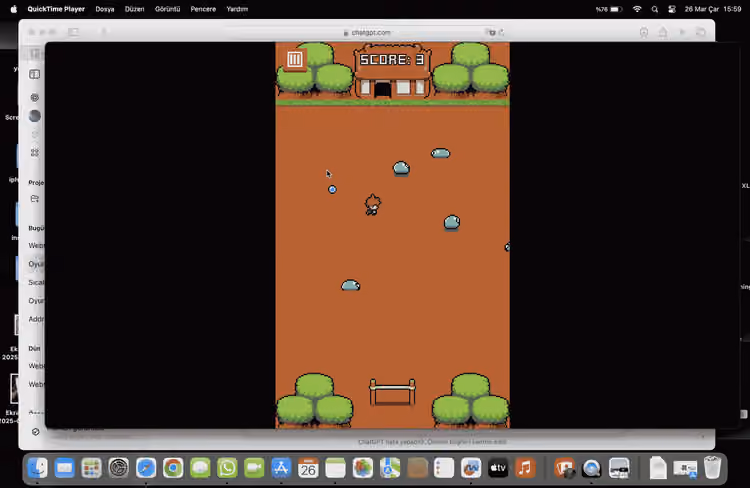Screen dimensions: 750x488
Task: Open Control Center from the menu bar
Action: [672, 9]
